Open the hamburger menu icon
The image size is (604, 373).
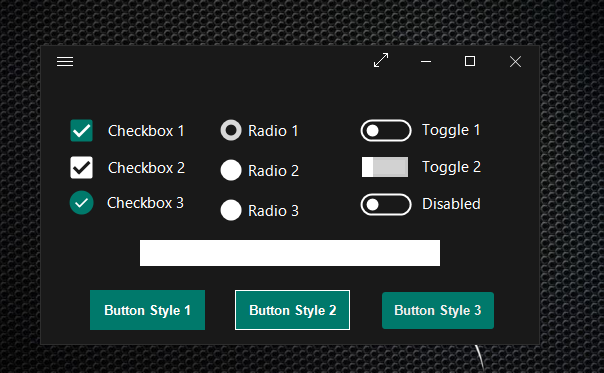coord(65,62)
